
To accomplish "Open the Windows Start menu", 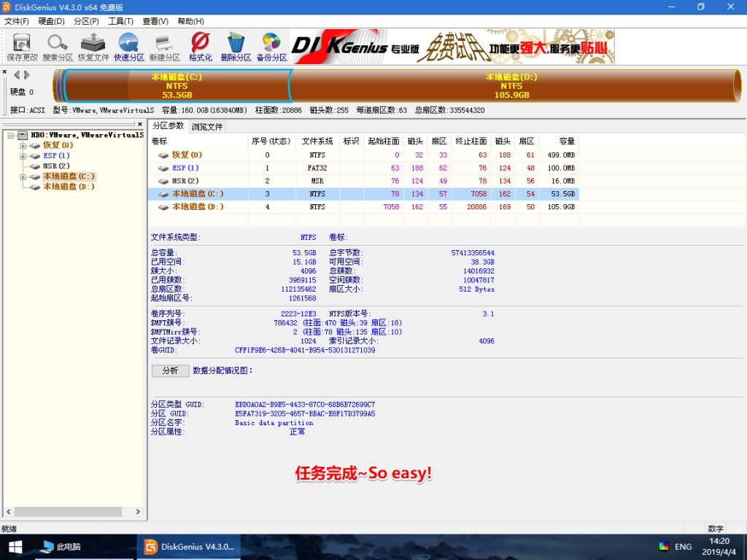I will tap(15, 546).
